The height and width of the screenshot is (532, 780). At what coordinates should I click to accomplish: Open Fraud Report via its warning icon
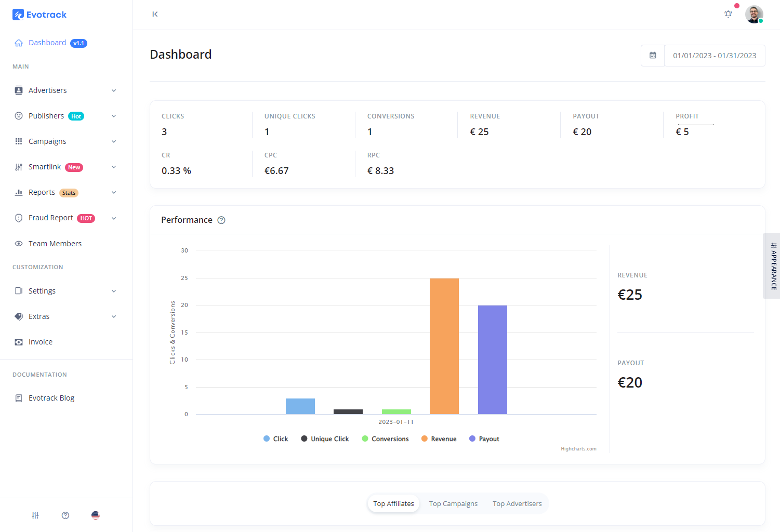(18, 218)
